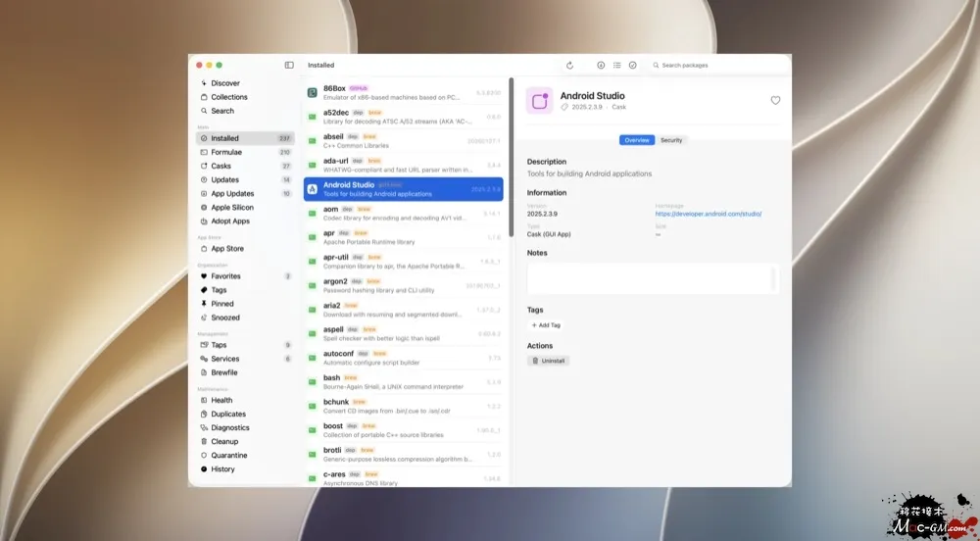Toggle the sidebar panel icon

[x=289, y=65]
